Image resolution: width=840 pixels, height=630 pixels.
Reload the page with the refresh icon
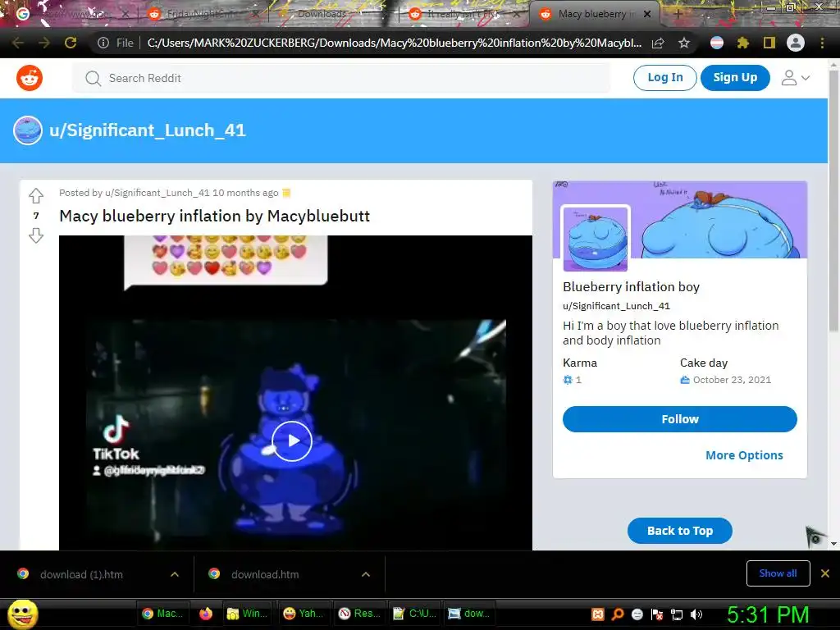71,43
